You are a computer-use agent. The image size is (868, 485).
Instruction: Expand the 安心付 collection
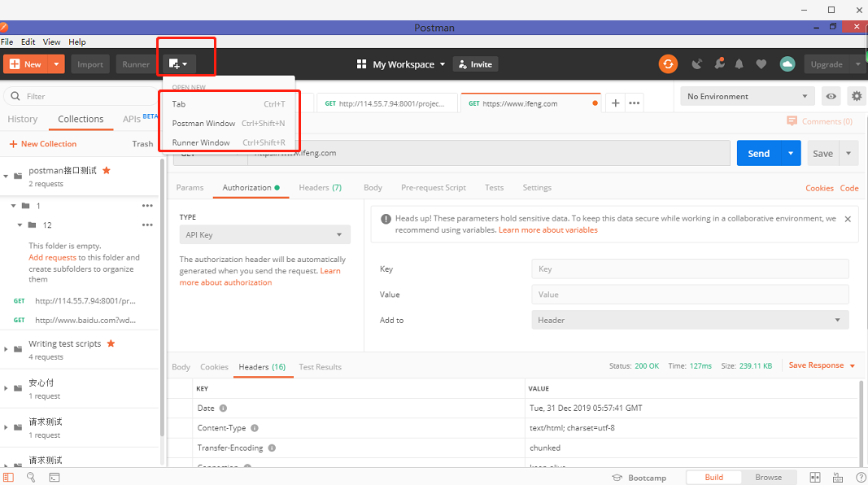click(x=6, y=388)
